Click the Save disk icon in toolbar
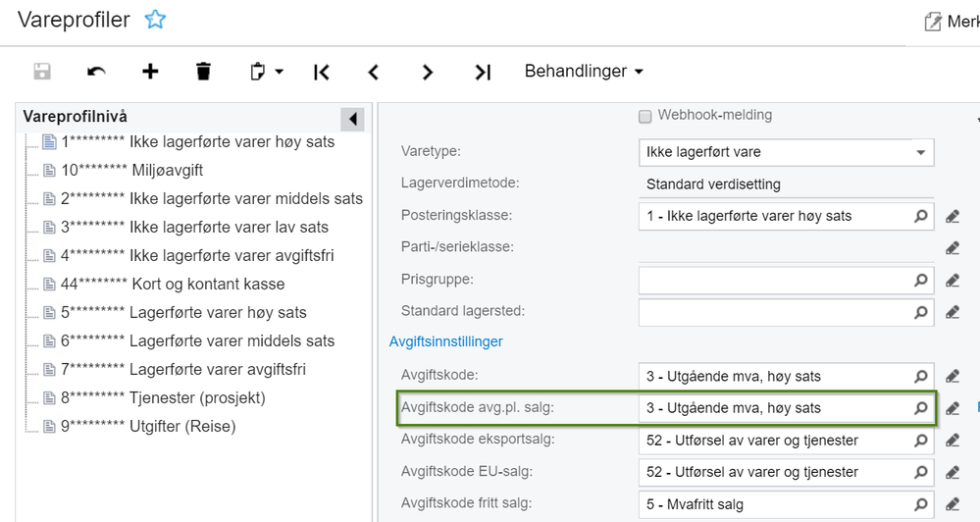980x522 pixels. 42,72
